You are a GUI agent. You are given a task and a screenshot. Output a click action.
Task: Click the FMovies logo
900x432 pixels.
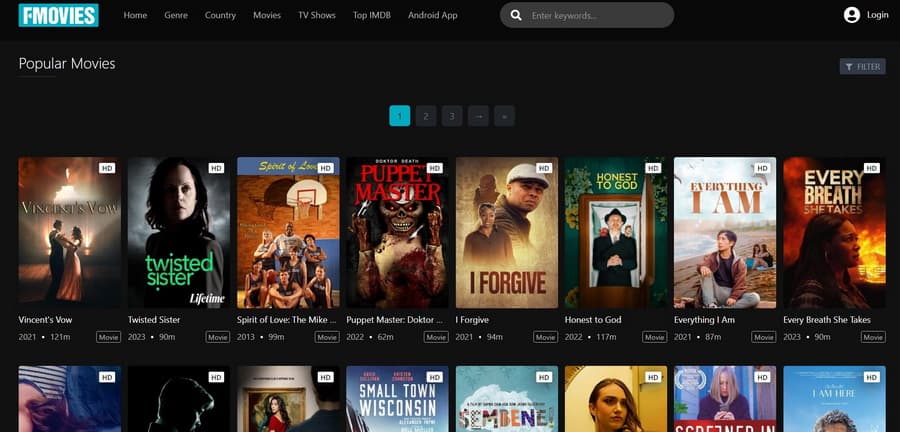[59, 15]
